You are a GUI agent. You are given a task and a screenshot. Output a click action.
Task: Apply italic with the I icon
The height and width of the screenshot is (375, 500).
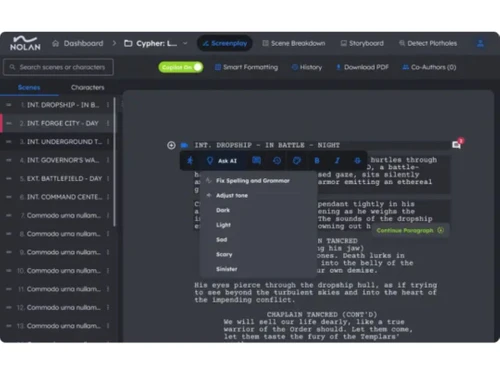[x=337, y=161]
